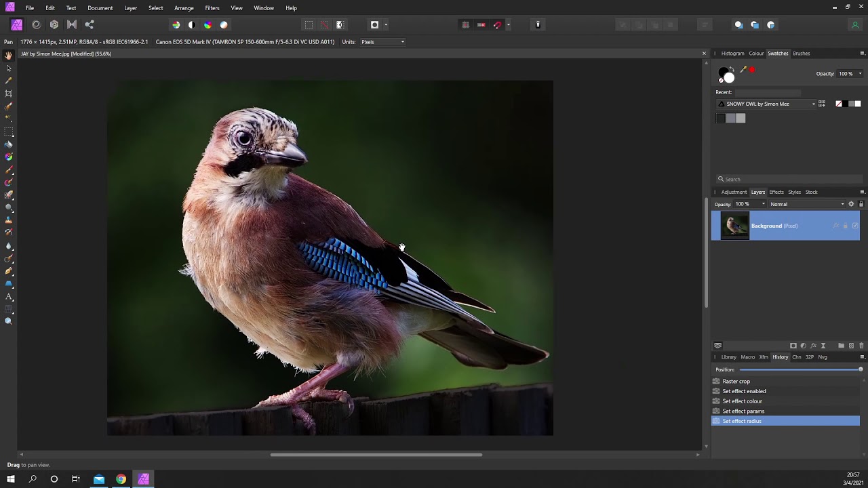Open the swatch Opacity 100% dropdown
The width and height of the screenshot is (868, 488).
pos(850,74)
